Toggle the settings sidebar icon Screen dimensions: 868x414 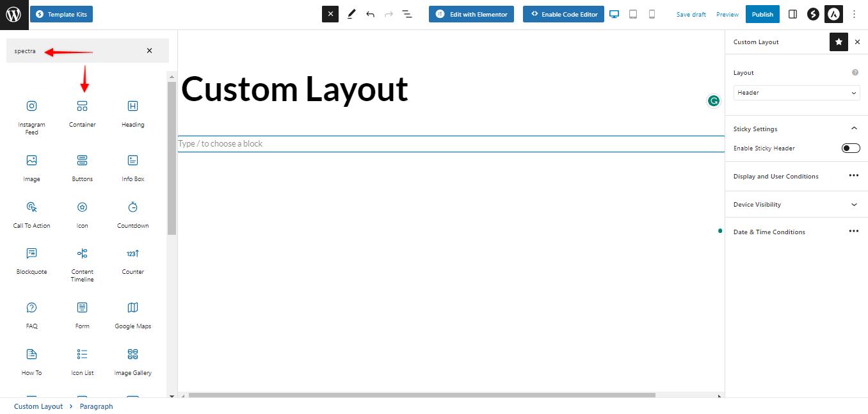792,14
